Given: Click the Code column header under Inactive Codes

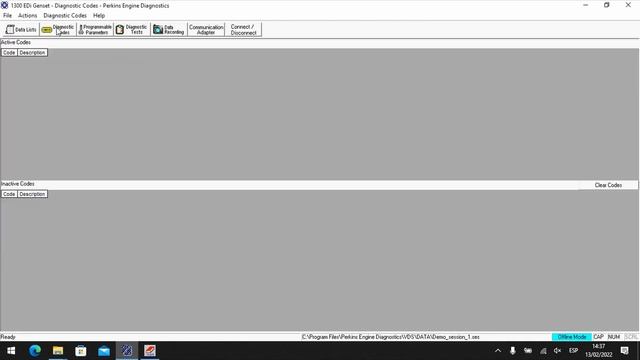Looking at the screenshot, I should point(9,194).
